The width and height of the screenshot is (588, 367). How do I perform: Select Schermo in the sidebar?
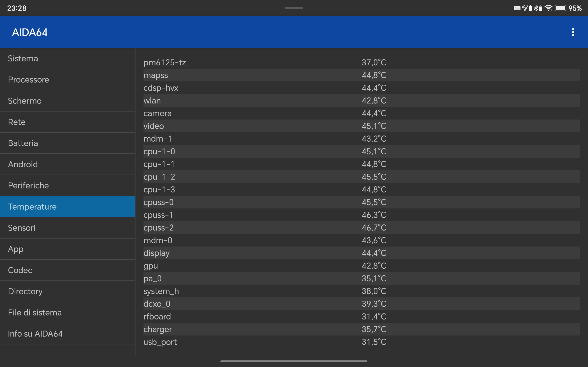tap(68, 101)
